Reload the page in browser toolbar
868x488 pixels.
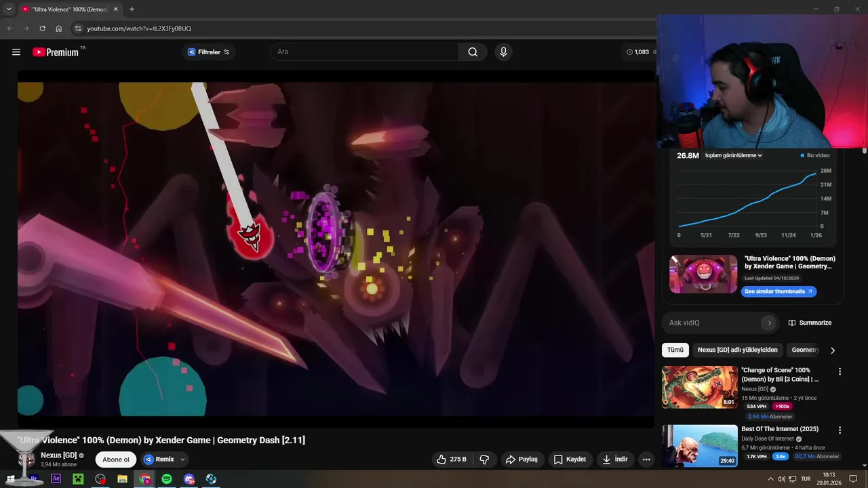pos(42,28)
